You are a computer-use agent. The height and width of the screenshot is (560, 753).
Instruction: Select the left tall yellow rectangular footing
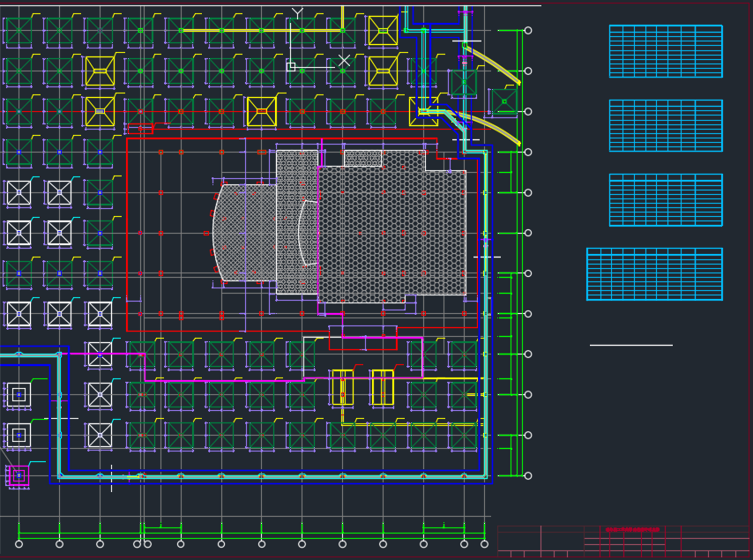click(343, 387)
